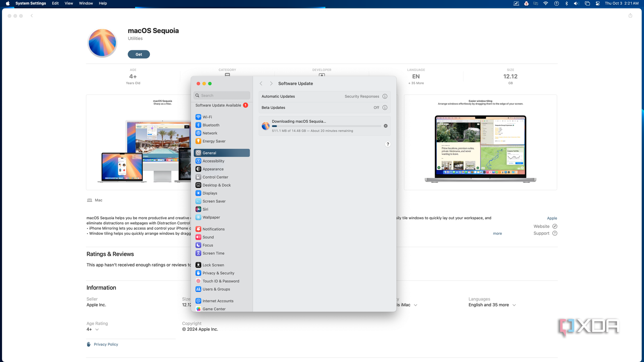Open the View menu
Image resolution: width=644 pixels, height=362 pixels.
(x=69, y=4)
